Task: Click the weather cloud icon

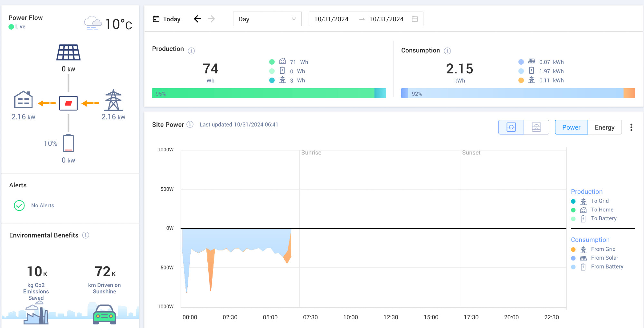Action: [93, 23]
